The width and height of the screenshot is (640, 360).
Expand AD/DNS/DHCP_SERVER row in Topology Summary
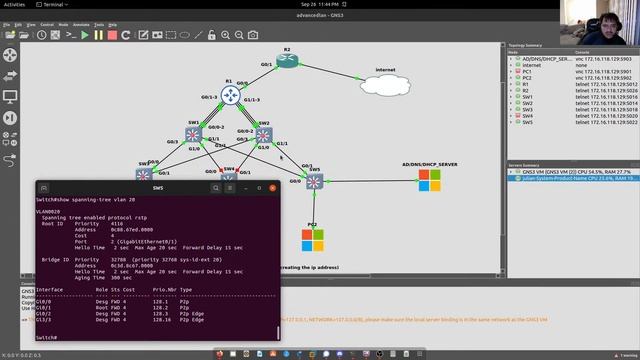pos(511,59)
